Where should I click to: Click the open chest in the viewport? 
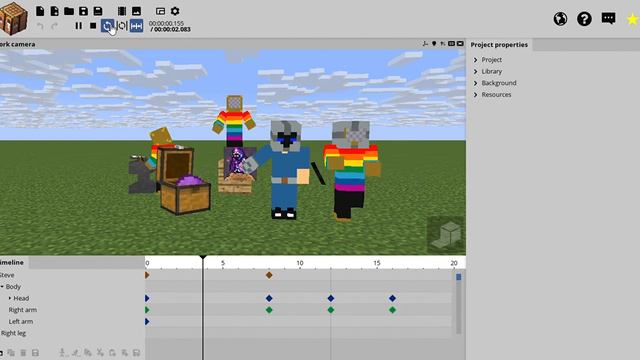point(184,181)
